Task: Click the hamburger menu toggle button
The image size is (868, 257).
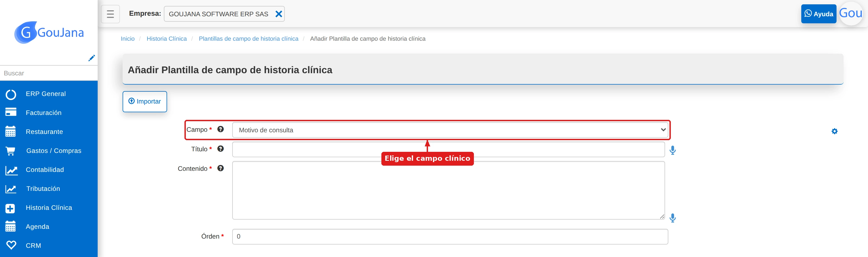Action: [110, 14]
